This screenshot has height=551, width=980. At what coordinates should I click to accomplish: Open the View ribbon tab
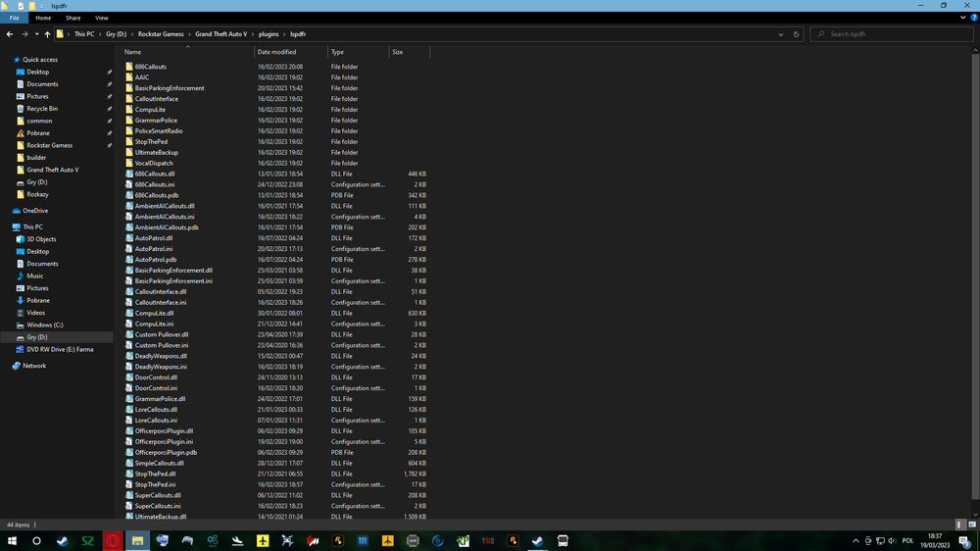(101, 18)
